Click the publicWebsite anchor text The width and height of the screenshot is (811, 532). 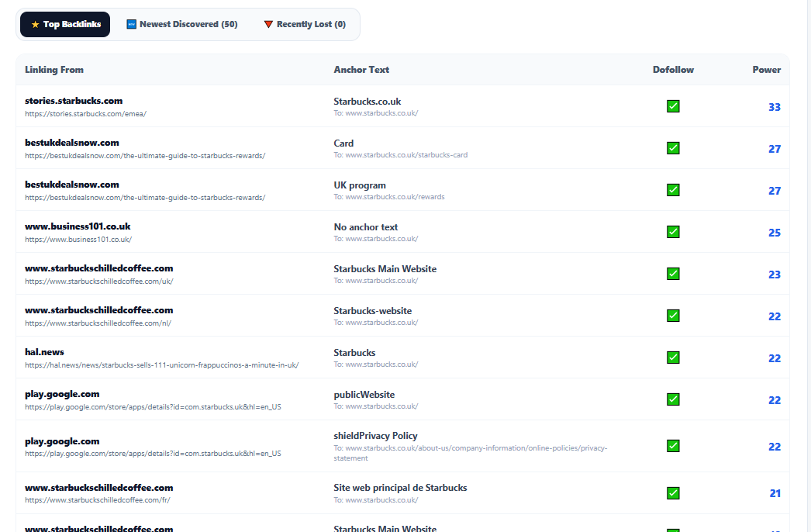coord(364,395)
